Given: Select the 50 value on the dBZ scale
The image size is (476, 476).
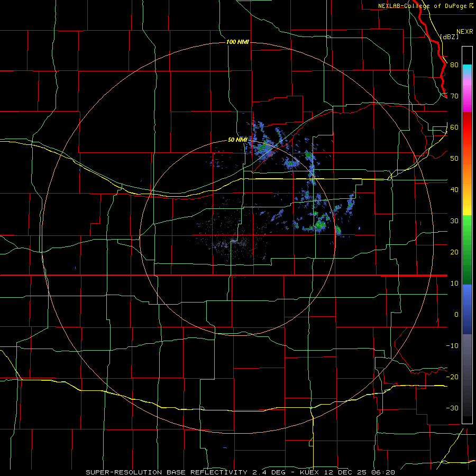Looking at the screenshot, I should coord(454,159).
